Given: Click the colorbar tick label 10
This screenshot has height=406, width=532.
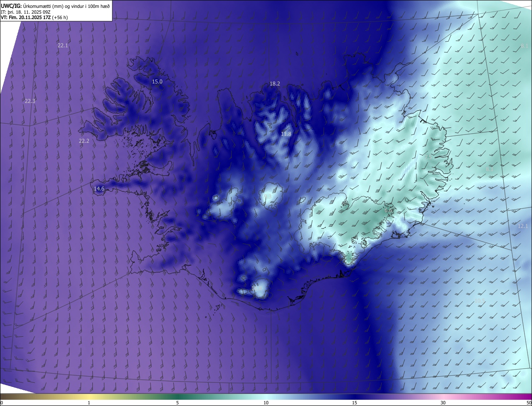Looking at the screenshot, I should click(x=266, y=403).
